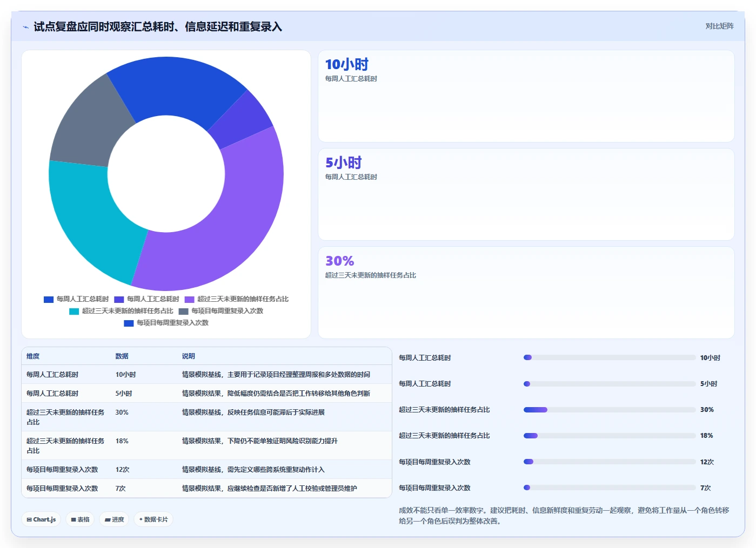This screenshot has height=548, width=756.
Task: Toggle gray legend entry 每项目每周重复录入次数
Action: [221, 311]
